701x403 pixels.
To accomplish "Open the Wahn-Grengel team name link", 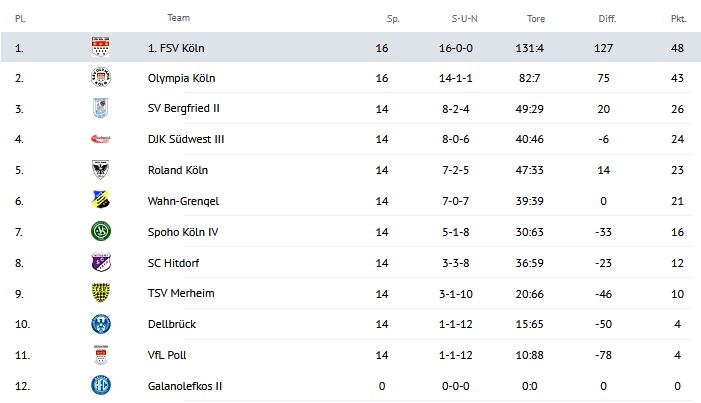I will (x=183, y=201).
